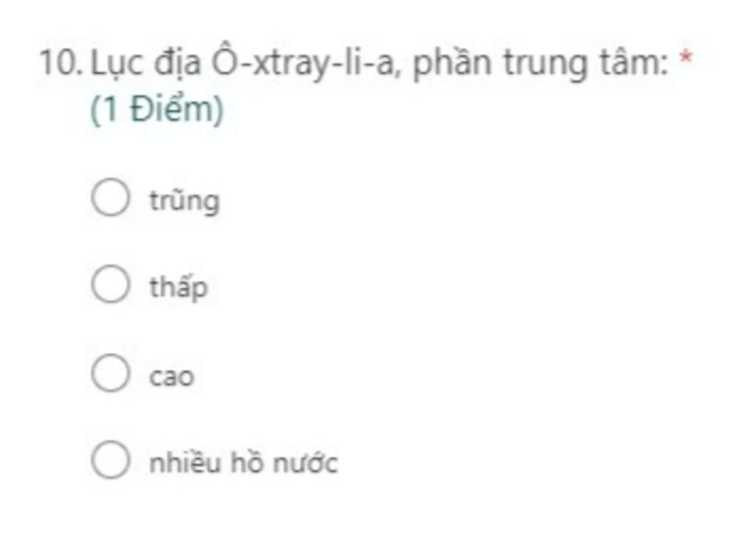Click the question number '10.'

coord(61,64)
